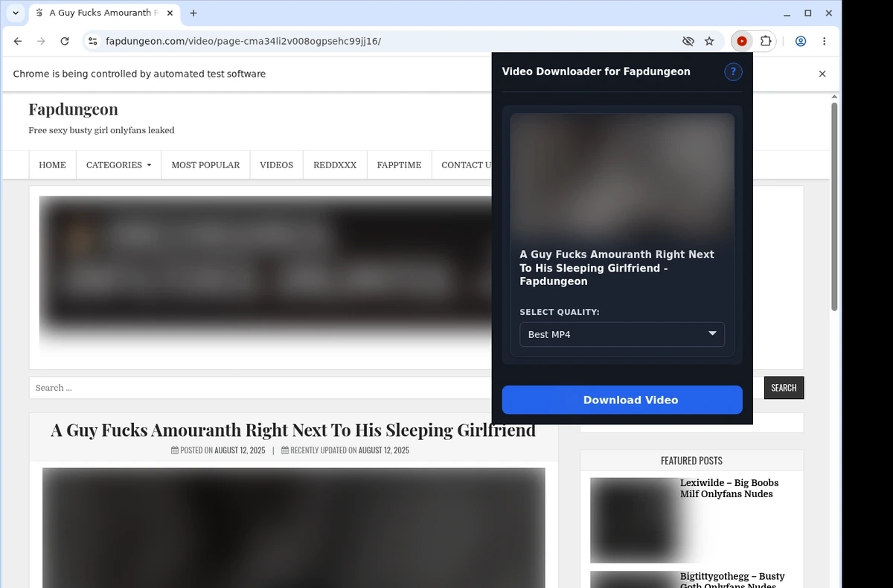The width and height of the screenshot is (893, 588).
Task: Click the blurred banner image below the nav
Action: tap(265, 271)
